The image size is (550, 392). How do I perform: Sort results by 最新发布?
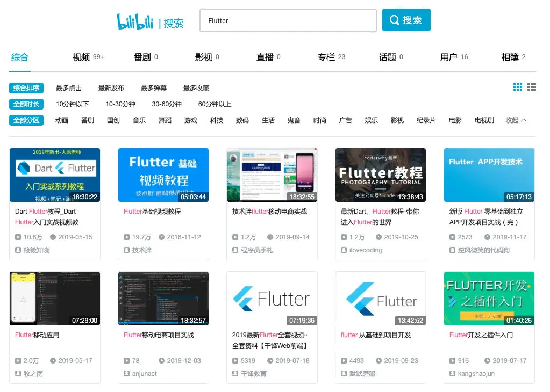[x=111, y=88]
